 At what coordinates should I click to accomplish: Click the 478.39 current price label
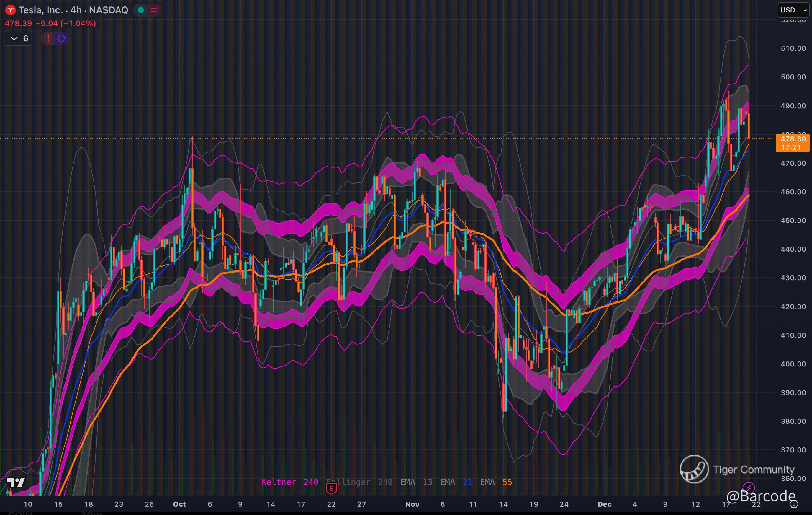click(793, 139)
